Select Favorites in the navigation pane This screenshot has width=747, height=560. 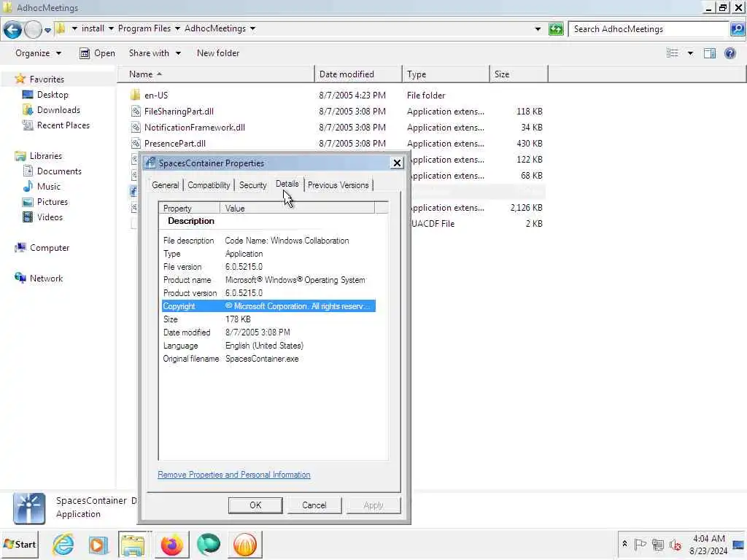(x=47, y=79)
